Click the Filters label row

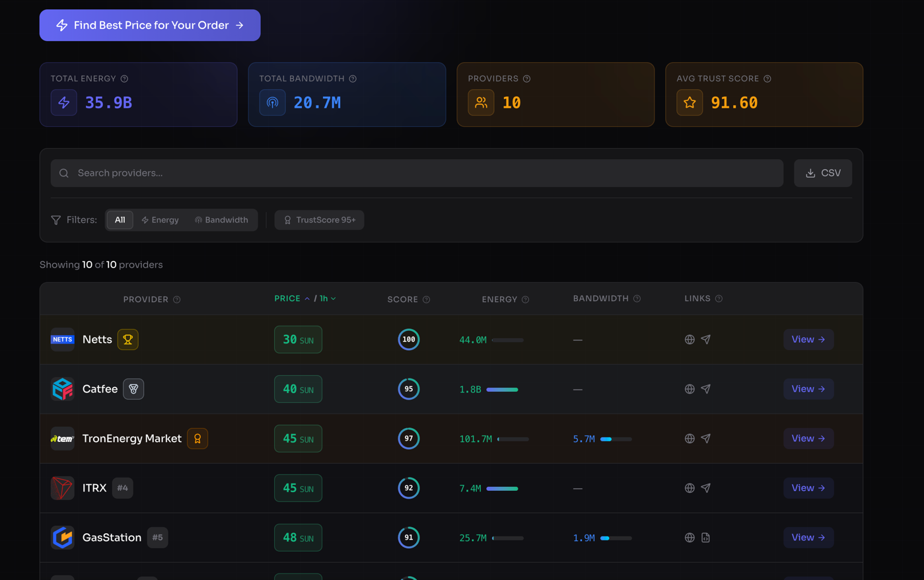[x=73, y=220]
